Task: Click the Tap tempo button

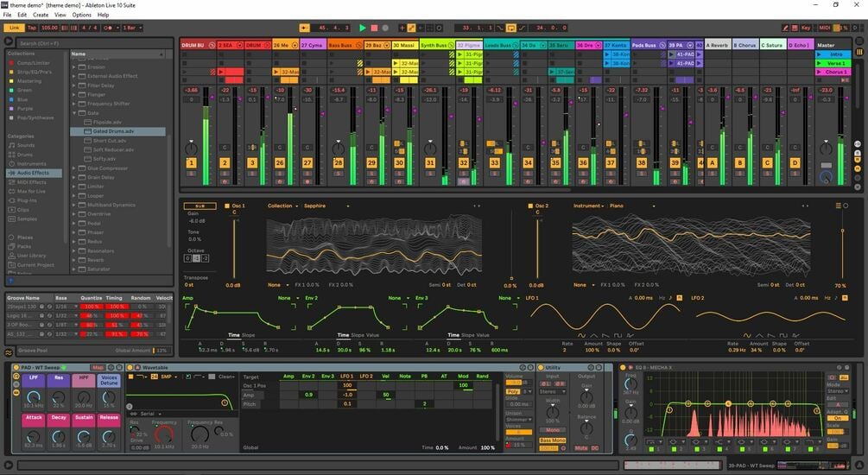Action: pos(32,28)
